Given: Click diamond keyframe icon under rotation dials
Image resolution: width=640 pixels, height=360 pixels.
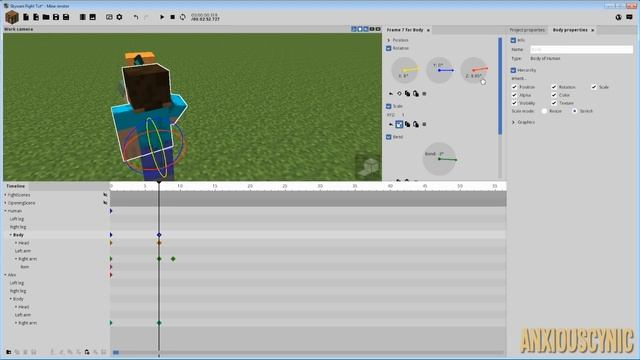Looking at the screenshot, I should tap(399, 94).
